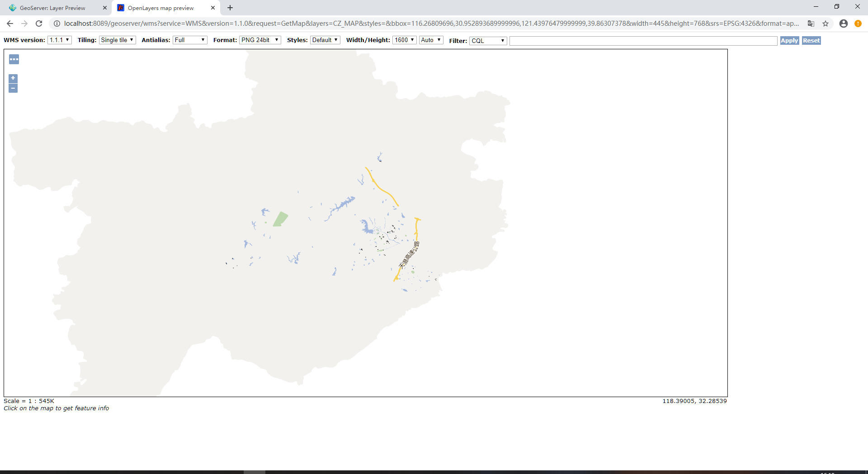Open a new browser tab

[230, 8]
